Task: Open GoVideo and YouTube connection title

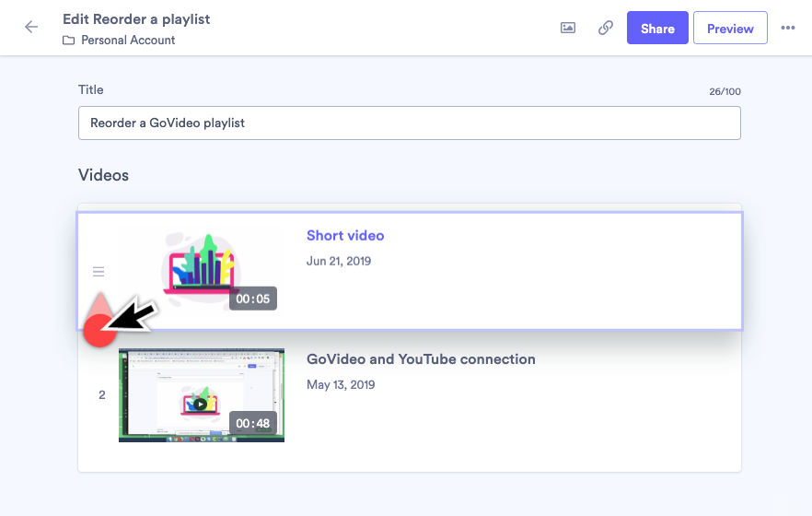Action: click(421, 359)
